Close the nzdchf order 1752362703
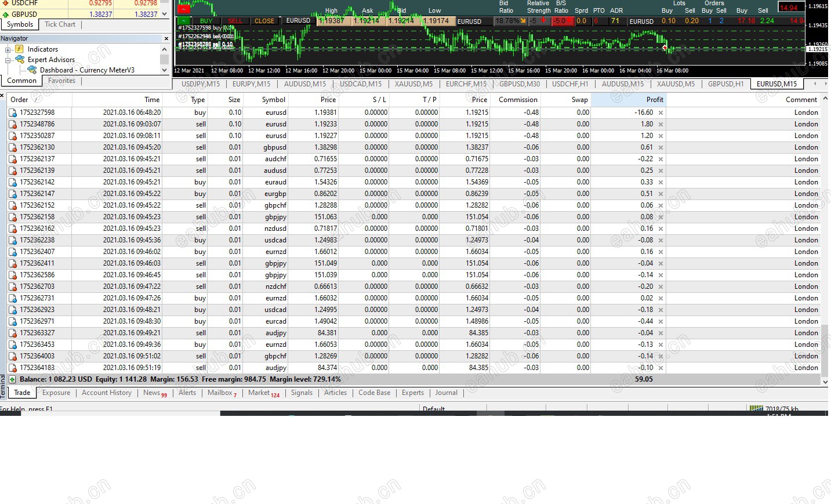 [661, 287]
